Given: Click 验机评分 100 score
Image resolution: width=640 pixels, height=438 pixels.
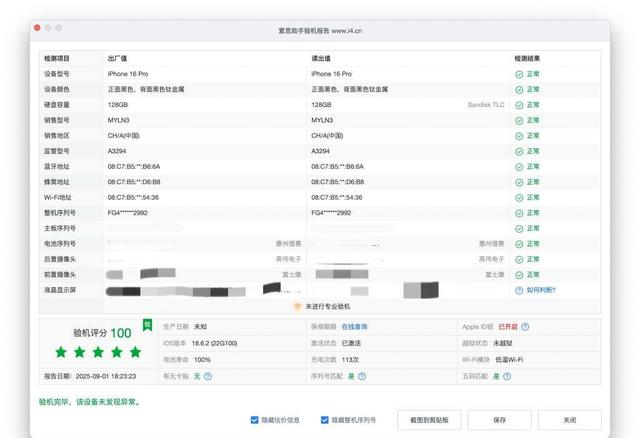Looking at the screenshot, I should coord(102,333).
